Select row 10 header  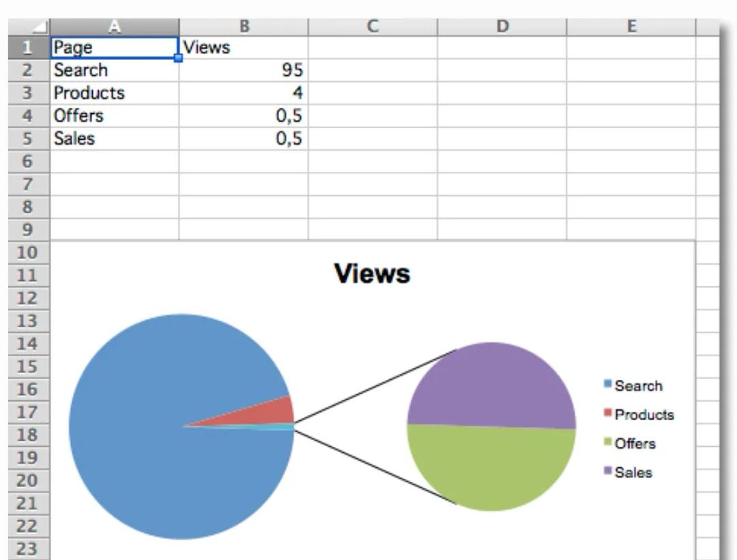29,252
